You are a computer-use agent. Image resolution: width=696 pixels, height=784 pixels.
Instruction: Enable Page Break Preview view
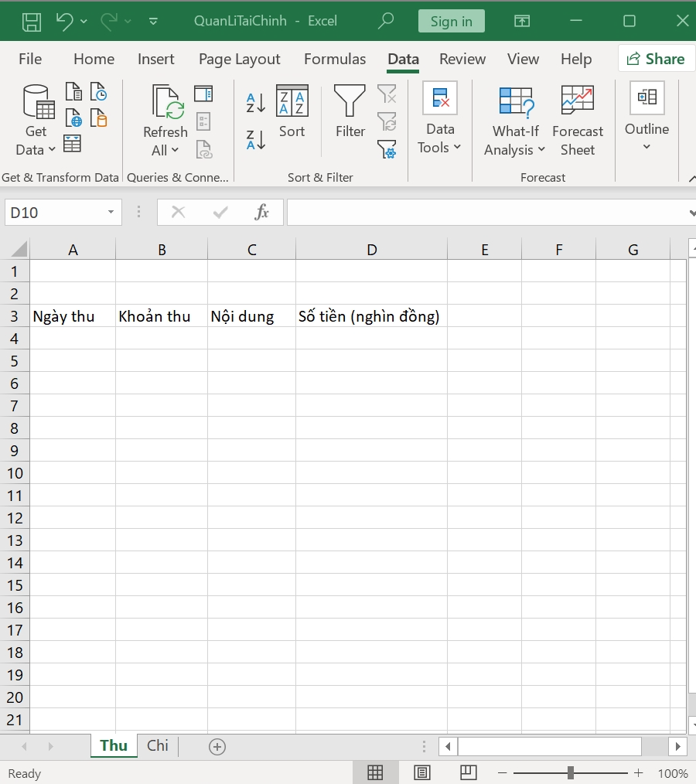pos(468,772)
